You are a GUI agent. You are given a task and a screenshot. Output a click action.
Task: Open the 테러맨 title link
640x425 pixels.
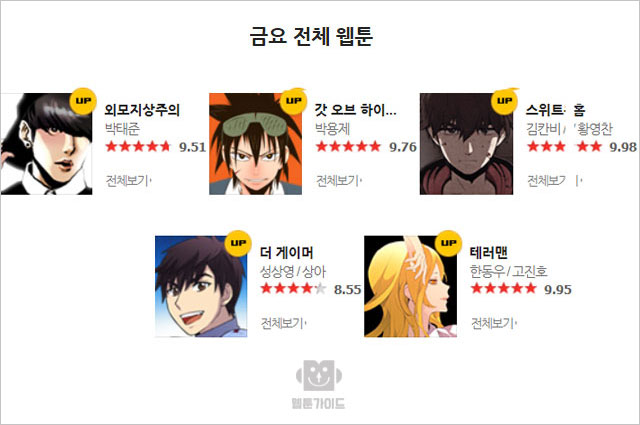pyautogui.click(x=489, y=253)
